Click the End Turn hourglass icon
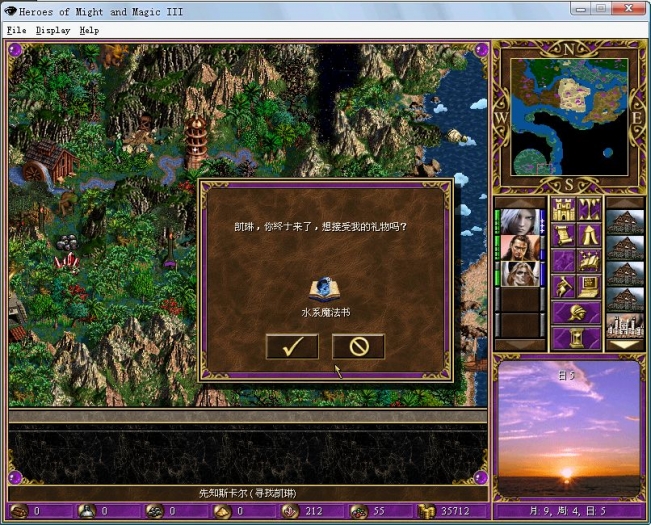This screenshot has width=651, height=525. (x=576, y=338)
